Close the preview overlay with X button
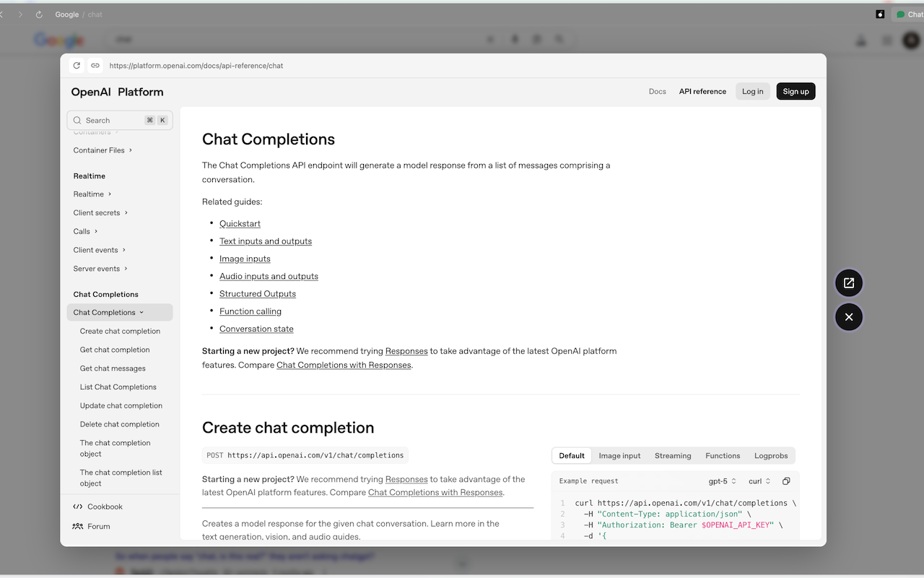This screenshot has width=924, height=578. pyautogui.click(x=849, y=317)
